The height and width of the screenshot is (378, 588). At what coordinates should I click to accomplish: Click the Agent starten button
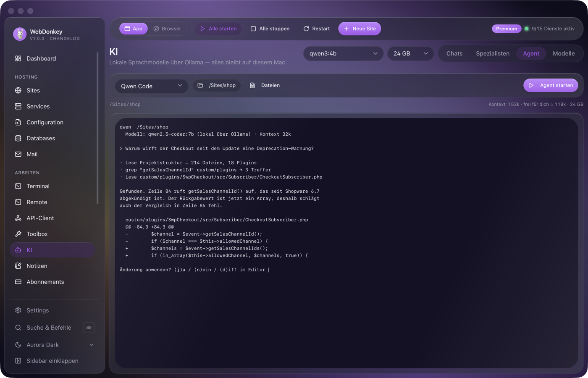[x=551, y=85]
